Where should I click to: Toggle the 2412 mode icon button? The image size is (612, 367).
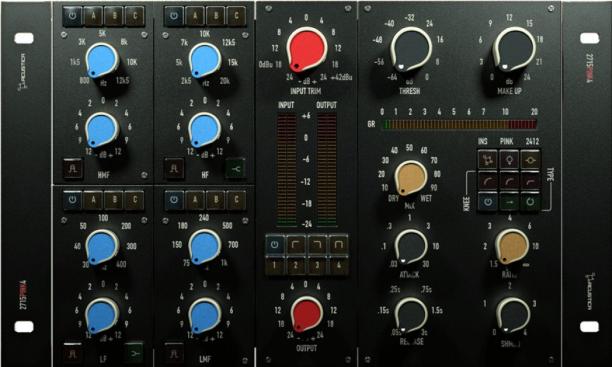click(x=530, y=159)
